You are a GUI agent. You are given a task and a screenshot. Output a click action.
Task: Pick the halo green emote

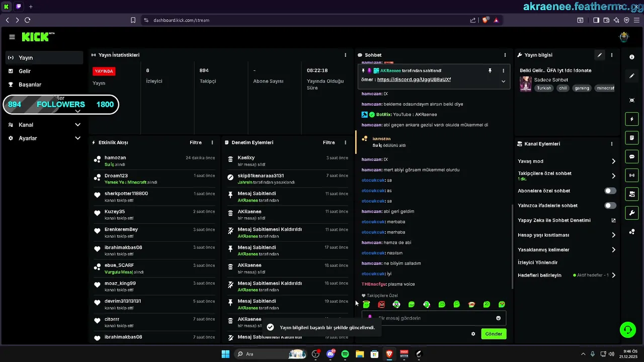coord(366,304)
